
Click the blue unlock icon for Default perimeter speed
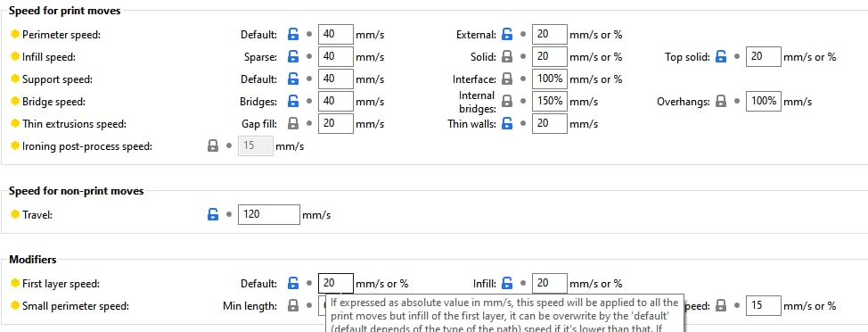(x=293, y=35)
